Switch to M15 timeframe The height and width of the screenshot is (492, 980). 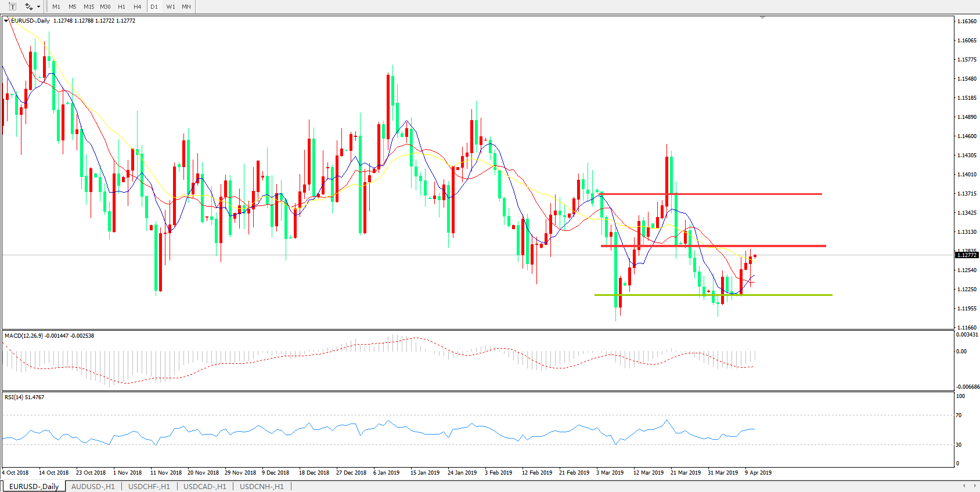[x=88, y=7]
